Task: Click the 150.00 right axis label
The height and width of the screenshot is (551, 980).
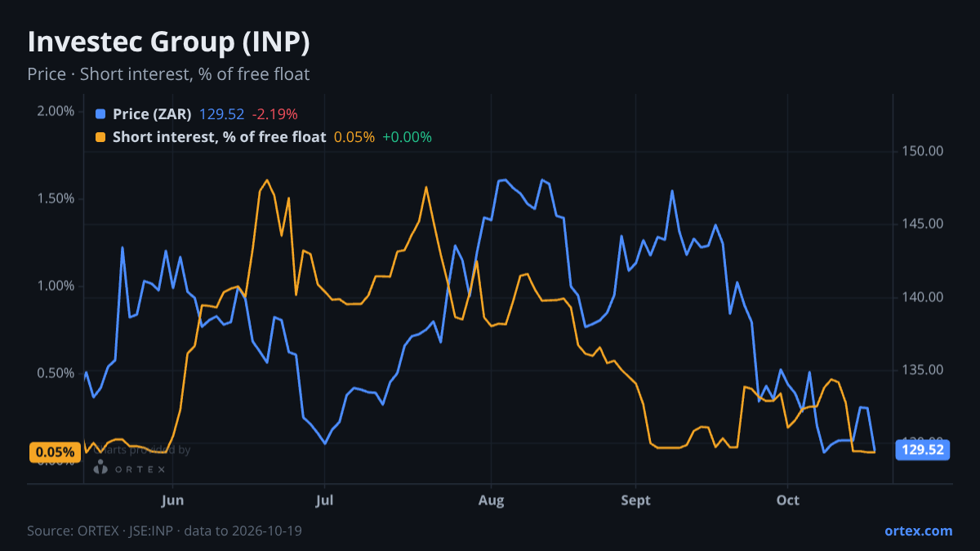Action: 923,151
